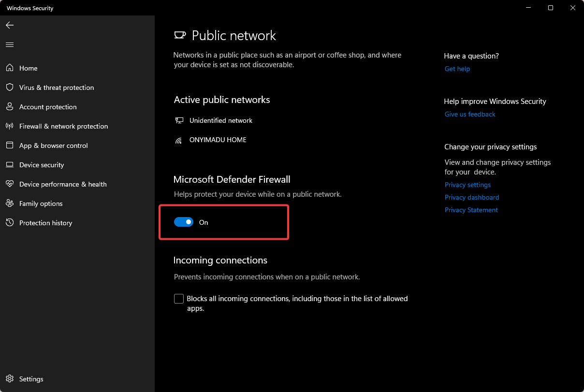Click the coffee cup Public network icon
The height and width of the screenshot is (392, 584).
click(x=180, y=35)
